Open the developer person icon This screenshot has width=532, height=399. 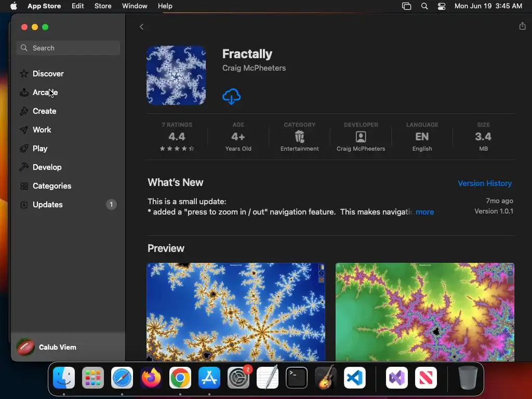[361, 137]
